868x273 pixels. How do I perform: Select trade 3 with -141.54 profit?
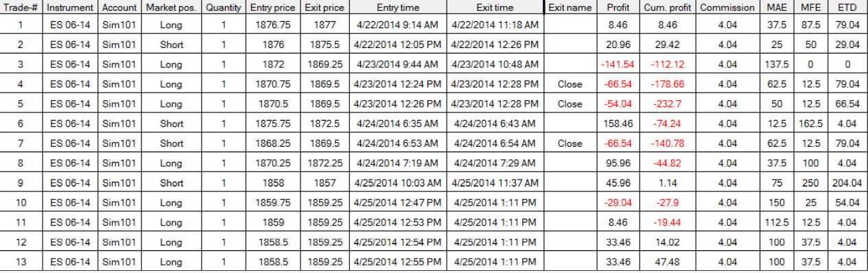434,64
